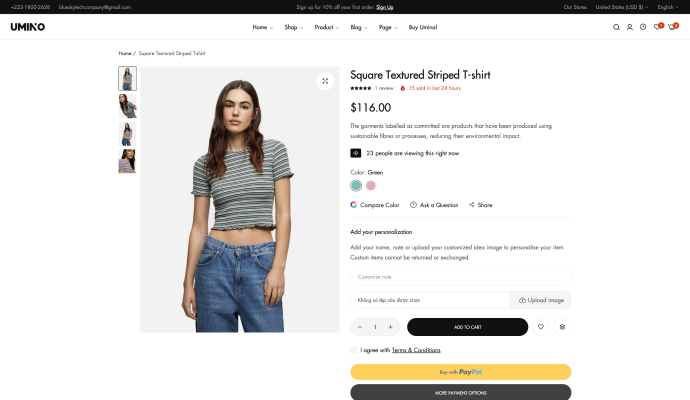Image resolution: width=690 pixels, height=400 pixels.
Task: Open the search icon in header
Action: 616,27
